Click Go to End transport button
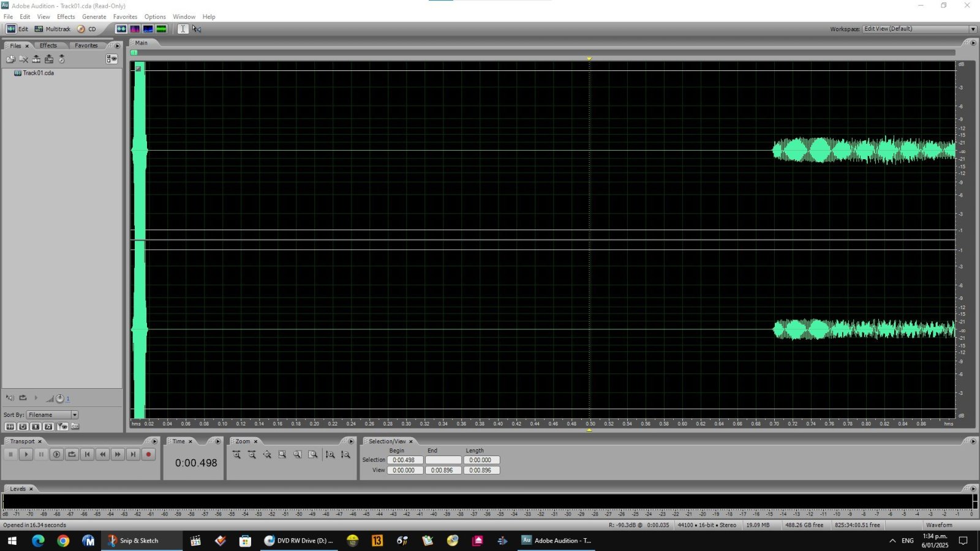Viewport: 980px width, 551px height. [133, 454]
